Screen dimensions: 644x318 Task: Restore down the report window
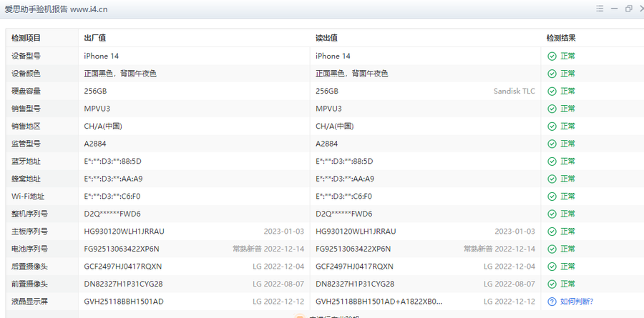click(628, 9)
